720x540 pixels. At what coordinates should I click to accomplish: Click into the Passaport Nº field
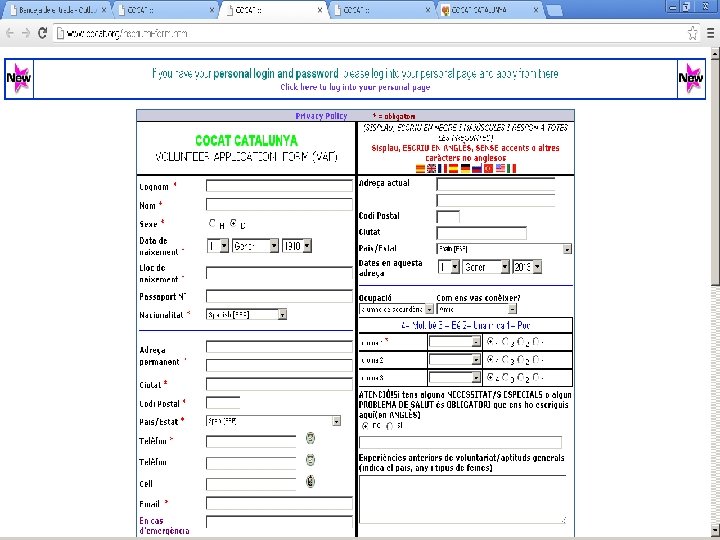click(279, 296)
